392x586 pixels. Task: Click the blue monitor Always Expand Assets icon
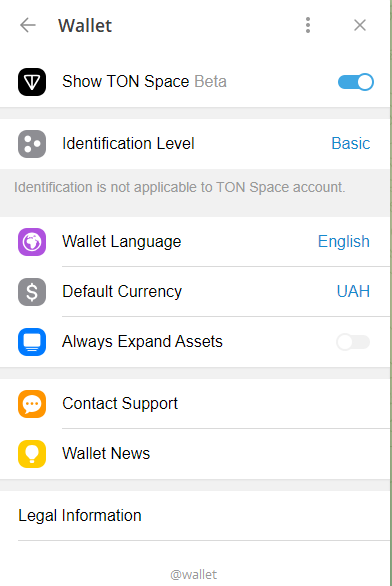32,342
